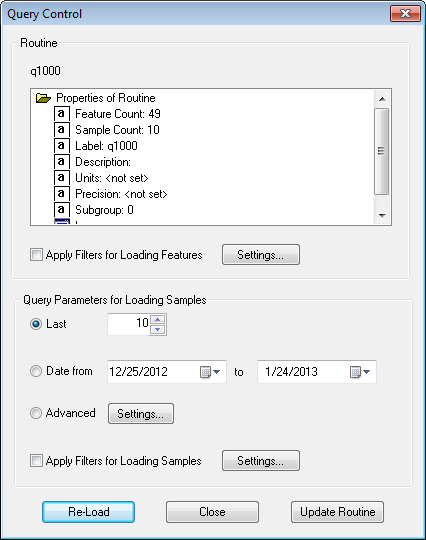The height and width of the screenshot is (540, 426).
Task: Click the icon beside Sample Count: 10
Action: (62, 130)
